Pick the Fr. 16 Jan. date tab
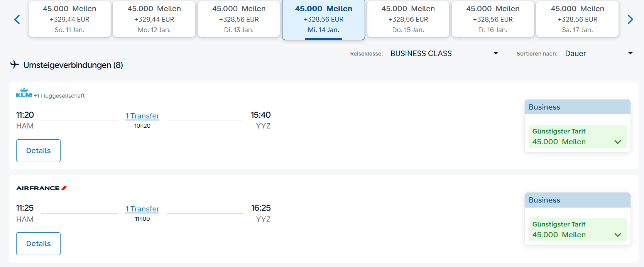This screenshot has width=644, height=267. [493, 19]
